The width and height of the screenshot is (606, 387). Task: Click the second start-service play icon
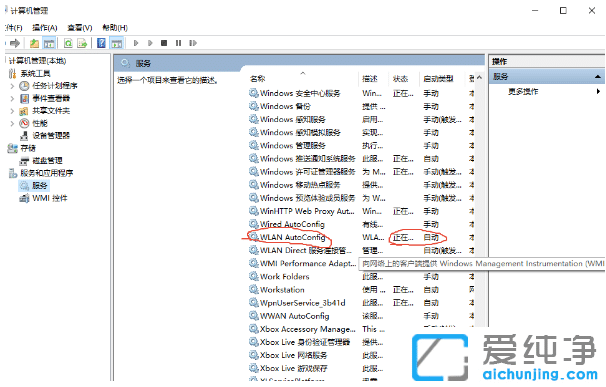(150, 43)
